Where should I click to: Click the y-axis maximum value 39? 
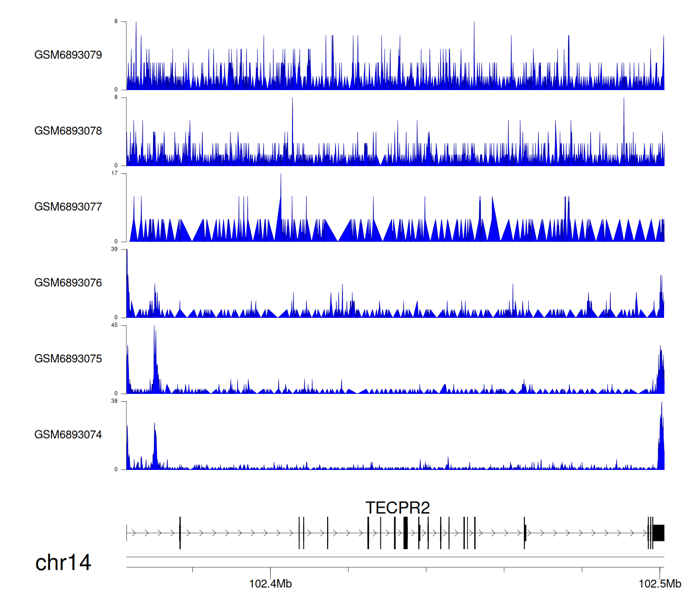(x=114, y=250)
